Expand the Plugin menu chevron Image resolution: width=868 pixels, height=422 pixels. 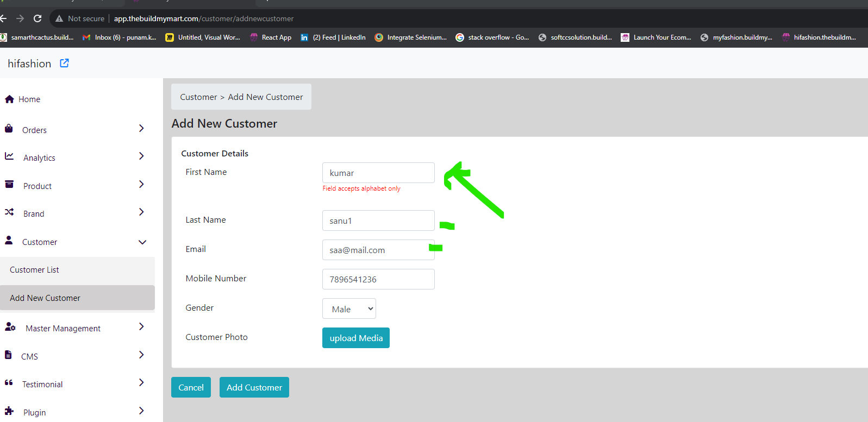(x=141, y=411)
